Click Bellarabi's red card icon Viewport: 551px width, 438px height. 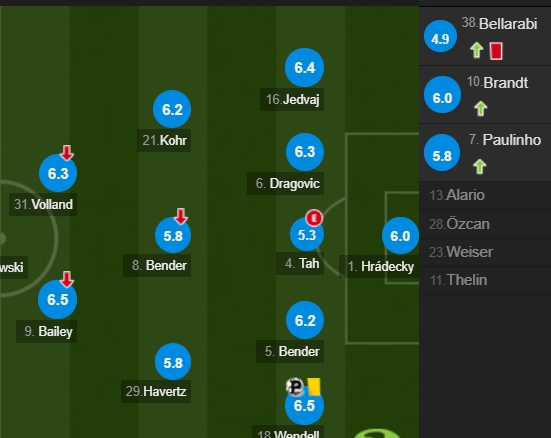coord(496,51)
